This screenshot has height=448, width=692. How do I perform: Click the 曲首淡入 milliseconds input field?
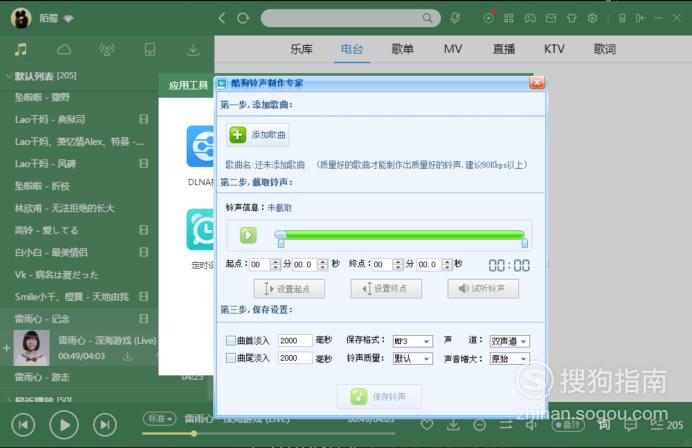[295, 341]
